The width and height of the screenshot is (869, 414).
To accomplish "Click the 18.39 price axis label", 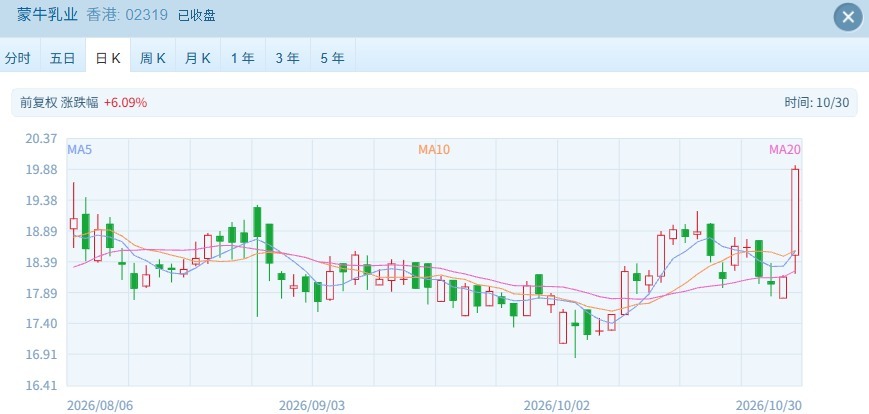I will [x=41, y=262].
